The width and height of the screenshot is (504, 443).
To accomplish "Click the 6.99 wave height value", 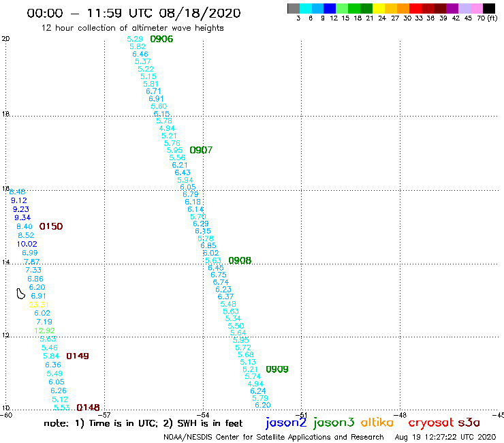I will pyautogui.click(x=30, y=253).
